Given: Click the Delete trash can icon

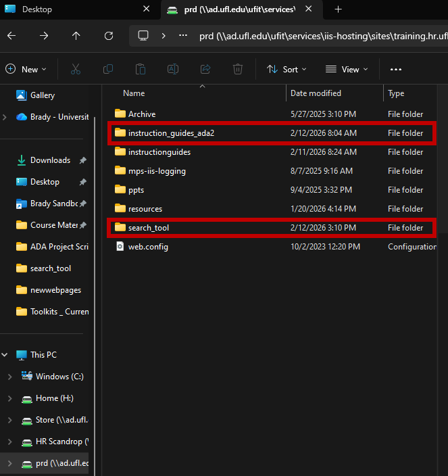Looking at the screenshot, I should point(238,69).
